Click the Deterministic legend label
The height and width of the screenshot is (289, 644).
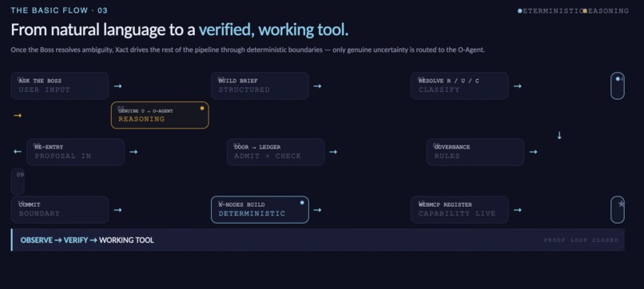point(552,11)
